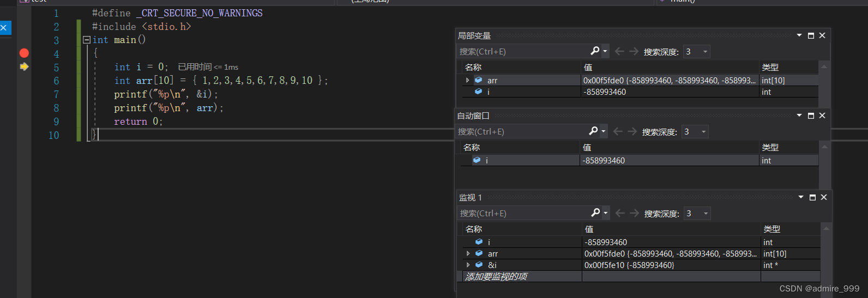Click next-result arrow in Autos search bar

click(632, 131)
